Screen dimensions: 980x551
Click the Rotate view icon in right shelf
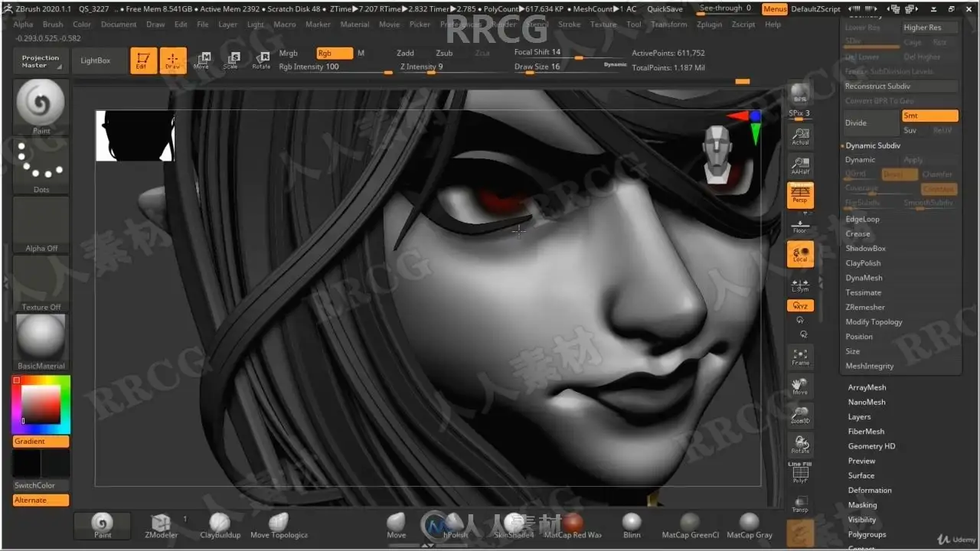pos(800,445)
